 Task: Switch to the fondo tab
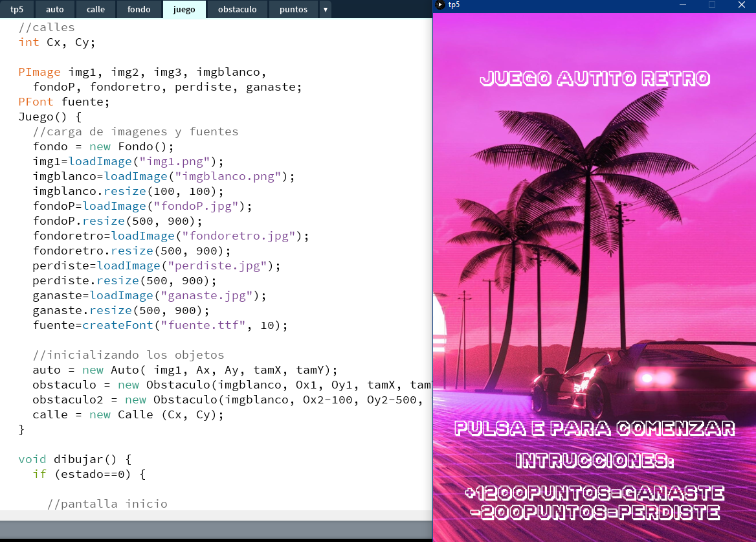[x=139, y=9]
